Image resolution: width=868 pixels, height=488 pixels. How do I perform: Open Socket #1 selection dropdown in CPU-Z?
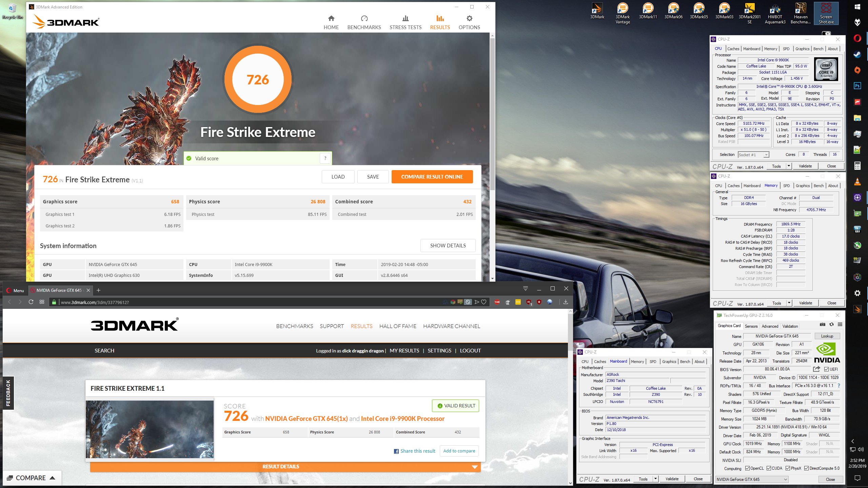pos(753,155)
